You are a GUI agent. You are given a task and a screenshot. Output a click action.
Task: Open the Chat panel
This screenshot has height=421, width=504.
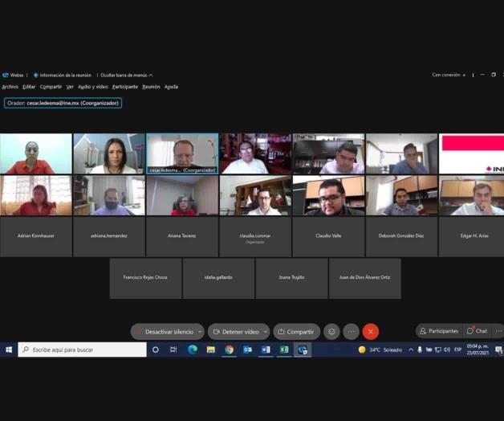click(x=478, y=331)
